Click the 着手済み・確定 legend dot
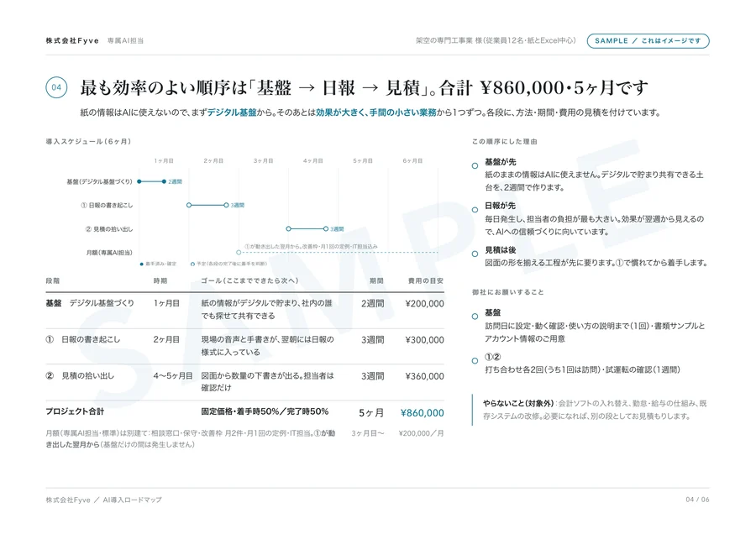 pyautogui.click(x=141, y=264)
